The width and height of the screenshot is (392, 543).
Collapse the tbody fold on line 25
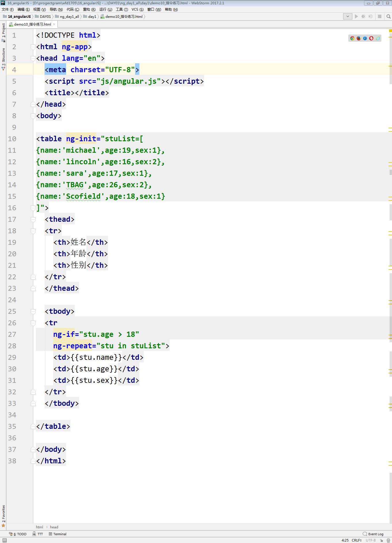(33, 311)
